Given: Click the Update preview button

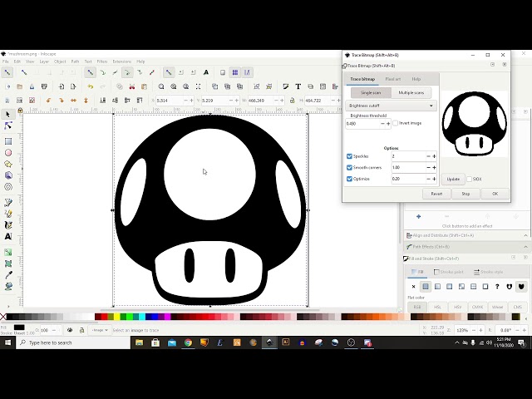Looking at the screenshot, I should (453, 180).
